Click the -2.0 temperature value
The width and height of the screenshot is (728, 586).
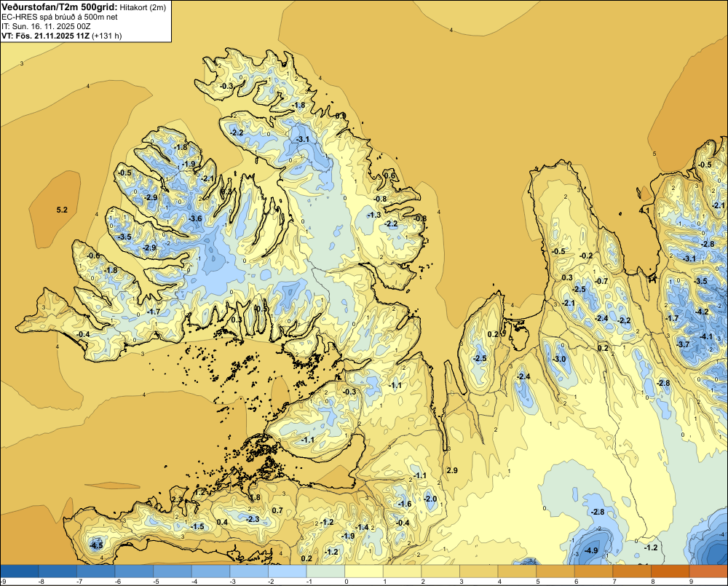[430, 499]
